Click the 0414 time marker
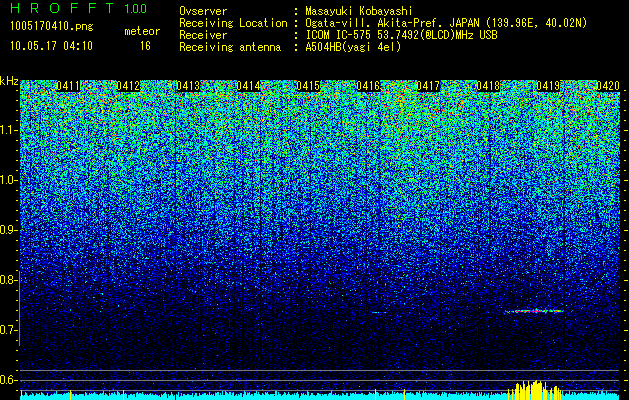Viewport: 629px width, 400px height. 248,86
